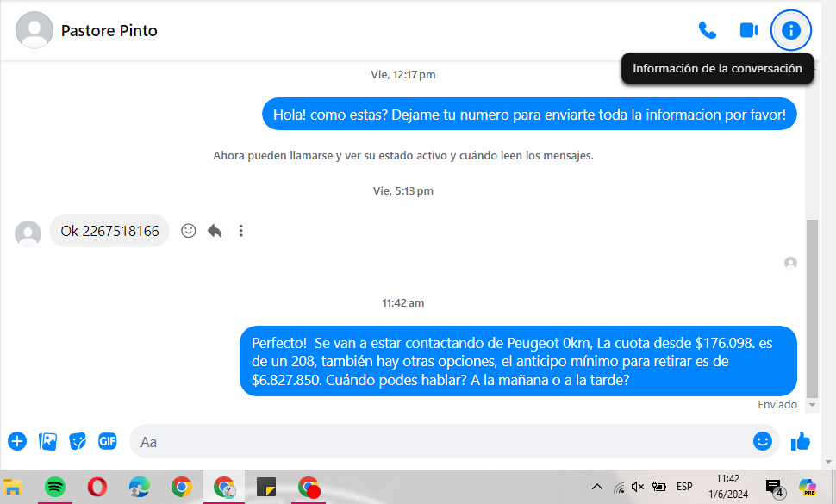Click the Vie, 5:13 pm timestamp
This screenshot has width=836, height=504.
tap(403, 190)
